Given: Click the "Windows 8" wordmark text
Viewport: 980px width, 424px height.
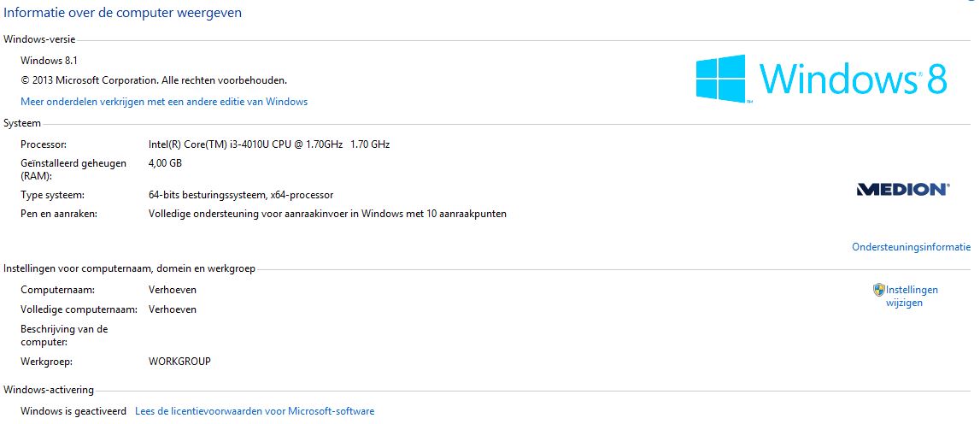Looking at the screenshot, I should [x=852, y=79].
